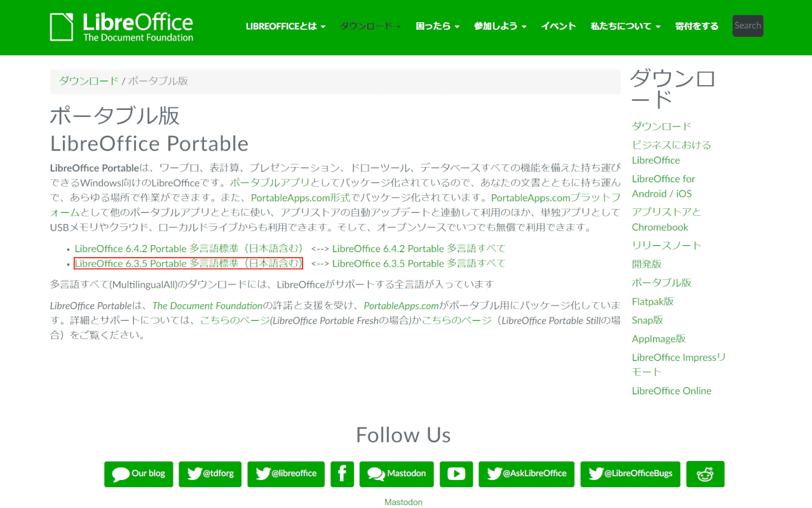This screenshot has height=508, width=812.
Task: Open the 寄付をする menu item
Action: click(697, 26)
